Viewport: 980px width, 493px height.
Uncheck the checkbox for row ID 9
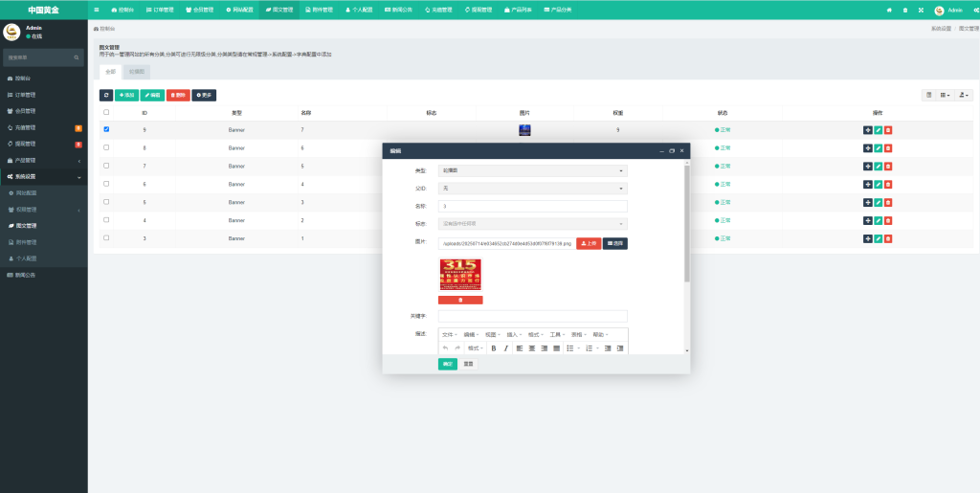coord(106,129)
